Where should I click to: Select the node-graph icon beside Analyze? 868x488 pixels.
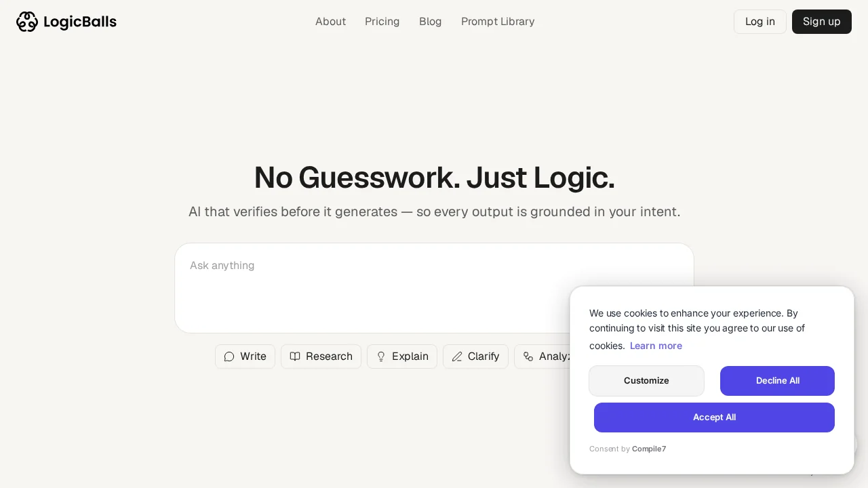(529, 357)
